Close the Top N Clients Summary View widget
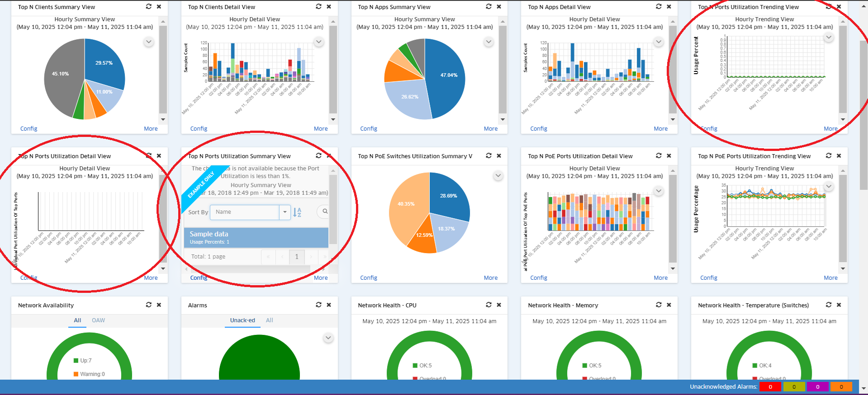 click(159, 6)
